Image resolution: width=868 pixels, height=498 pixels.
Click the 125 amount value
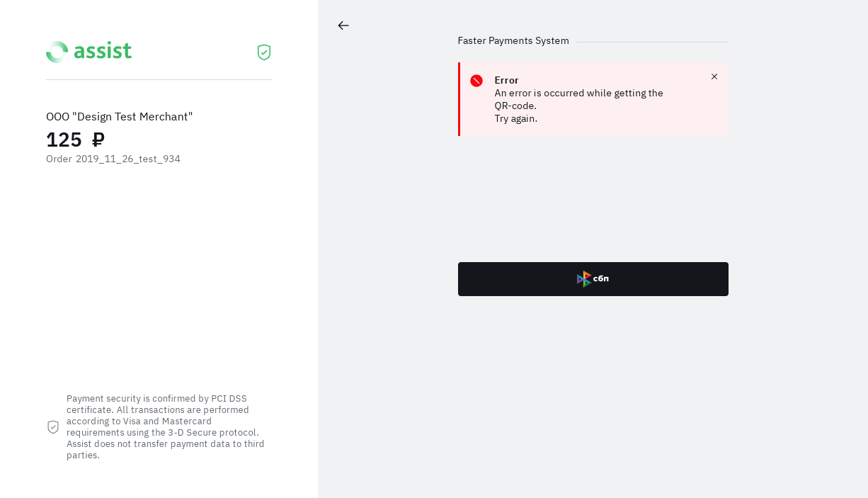[x=64, y=140]
